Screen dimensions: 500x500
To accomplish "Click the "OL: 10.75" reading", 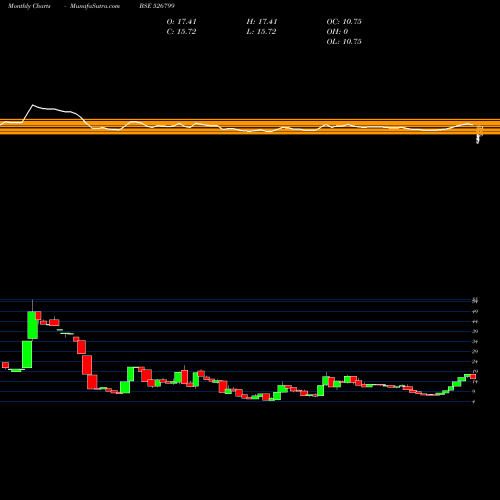I will (344, 42).
